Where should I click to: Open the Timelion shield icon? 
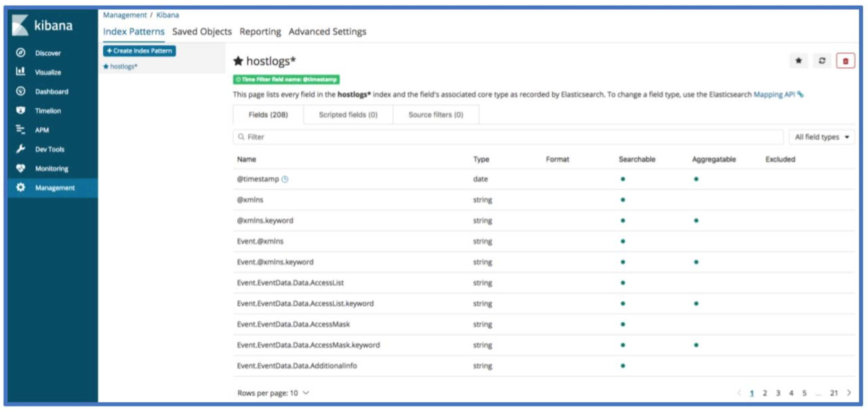20,110
